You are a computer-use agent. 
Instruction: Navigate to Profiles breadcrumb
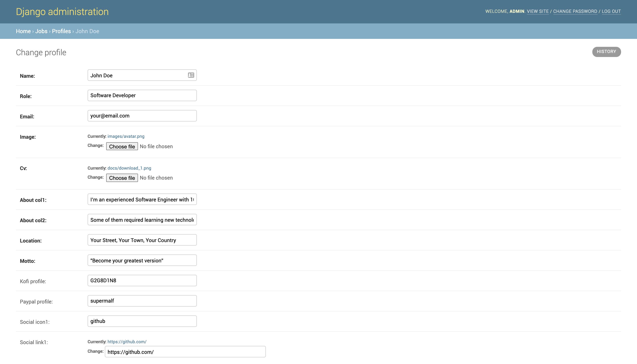click(61, 31)
